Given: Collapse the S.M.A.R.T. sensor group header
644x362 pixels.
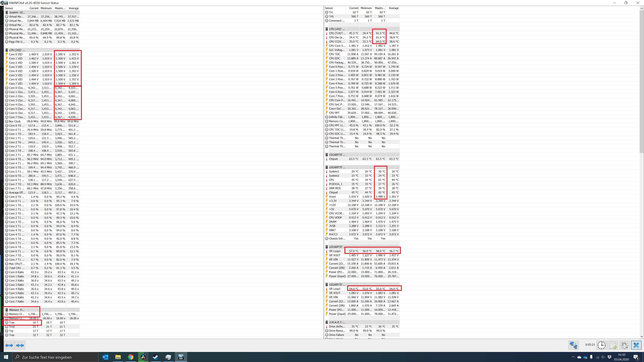Looking at the screenshot, I should (337, 322).
